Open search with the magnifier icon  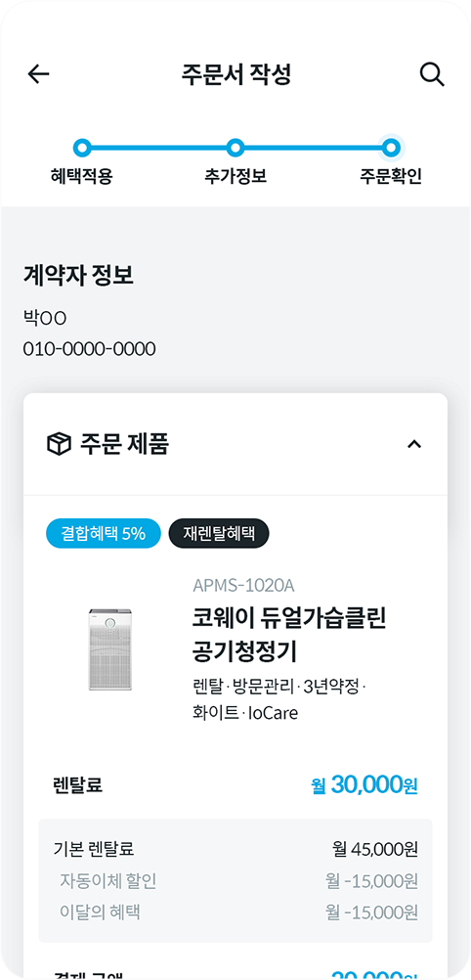coord(432,74)
